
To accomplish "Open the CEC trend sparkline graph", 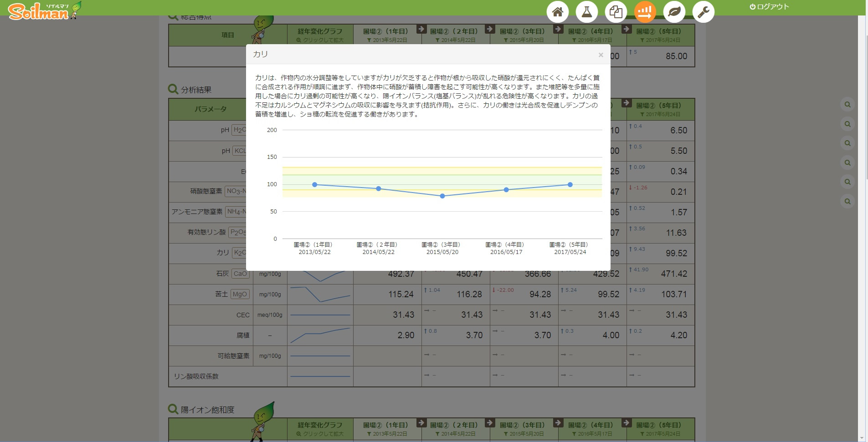I will (x=320, y=315).
